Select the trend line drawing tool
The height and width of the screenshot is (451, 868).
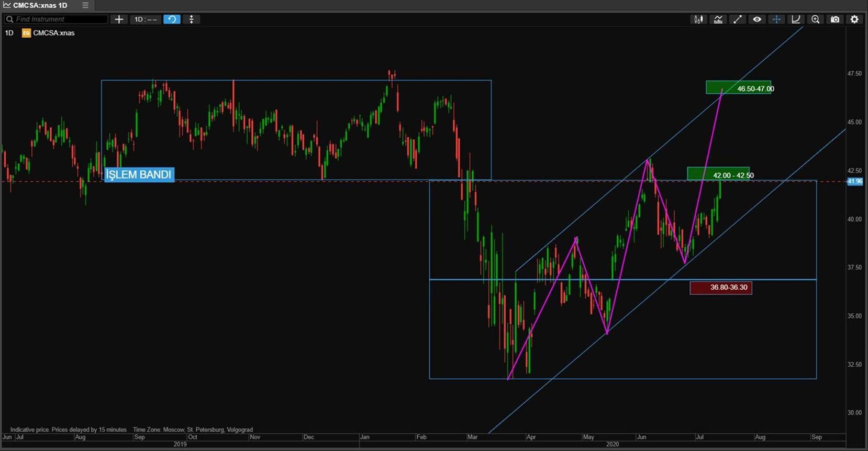(738, 19)
